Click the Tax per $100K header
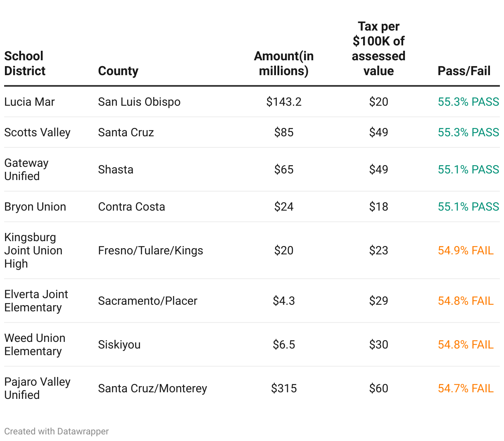This screenshot has width=504, height=441. pyautogui.click(x=378, y=49)
